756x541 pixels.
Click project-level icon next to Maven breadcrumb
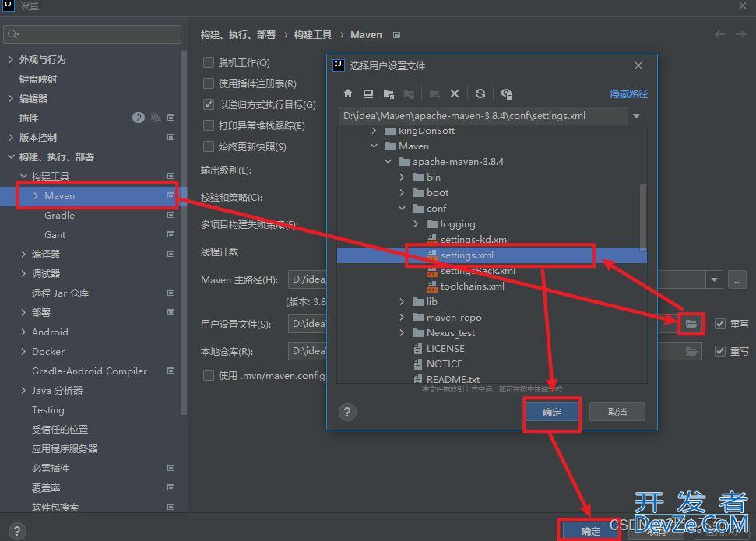(x=396, y=35)
